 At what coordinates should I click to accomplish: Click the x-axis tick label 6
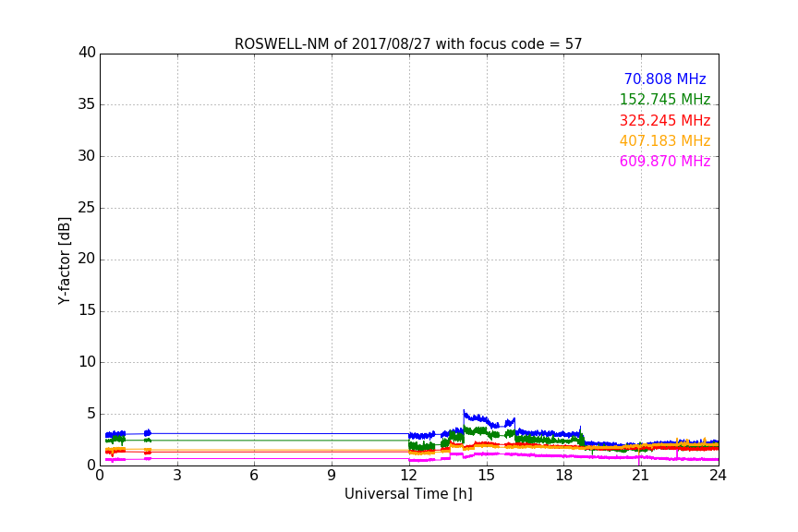[x=254, y=476]
